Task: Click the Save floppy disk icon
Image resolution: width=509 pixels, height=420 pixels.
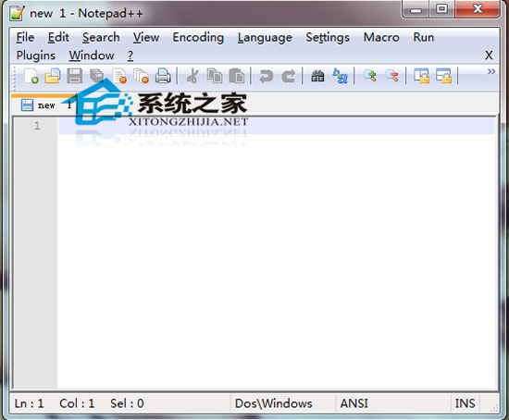Action: 75,76
